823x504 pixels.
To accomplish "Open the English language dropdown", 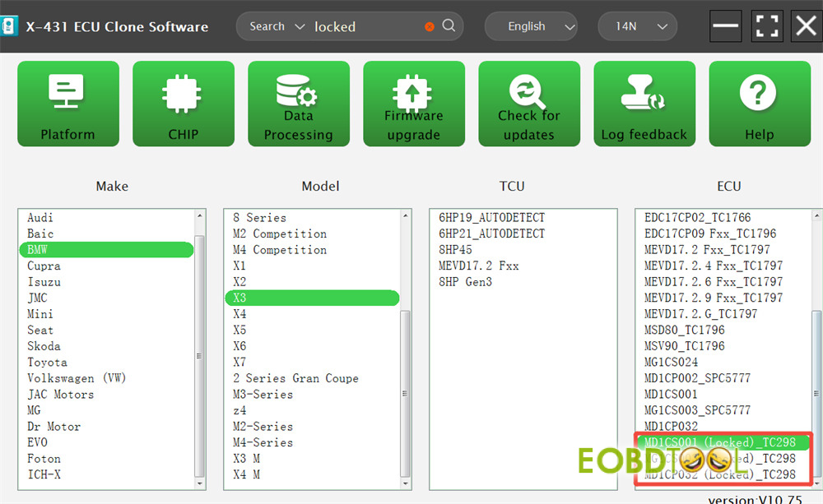I will (531, 26).
